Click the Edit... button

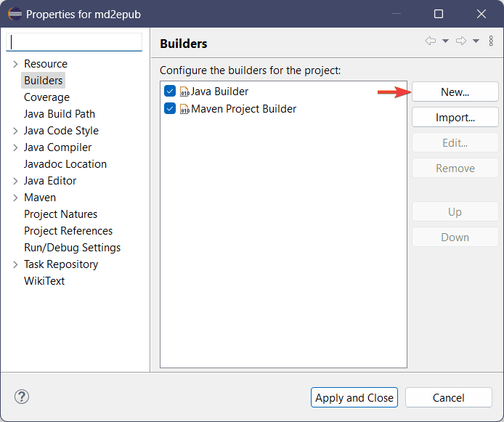click(455, 142)
